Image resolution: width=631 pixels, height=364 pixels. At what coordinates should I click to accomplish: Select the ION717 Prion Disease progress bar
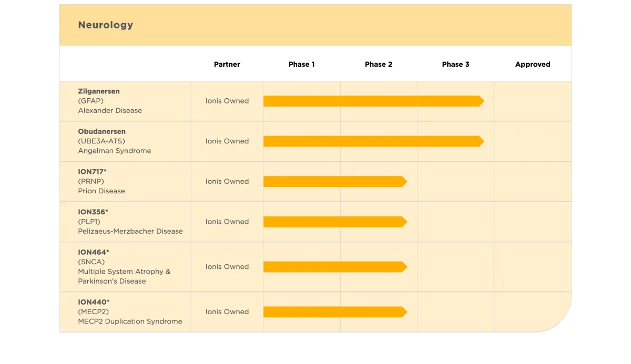coord(335,182)
